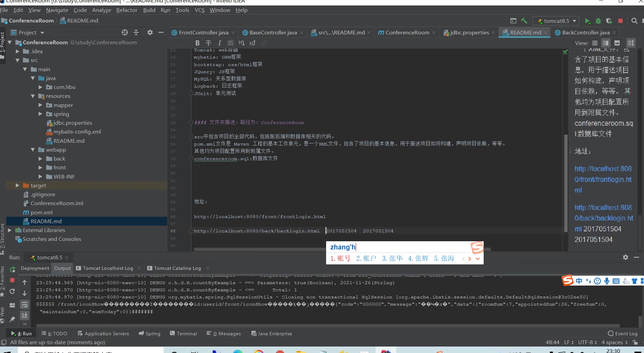
Task: Open Tomcat Localhost Log tab
Action: click(x=108, y=268)
